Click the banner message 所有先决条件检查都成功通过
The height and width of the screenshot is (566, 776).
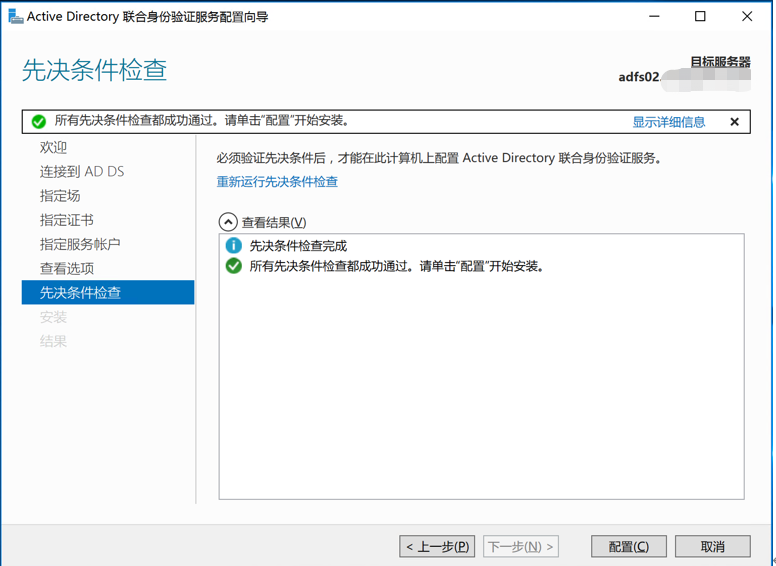click(202, 120)
